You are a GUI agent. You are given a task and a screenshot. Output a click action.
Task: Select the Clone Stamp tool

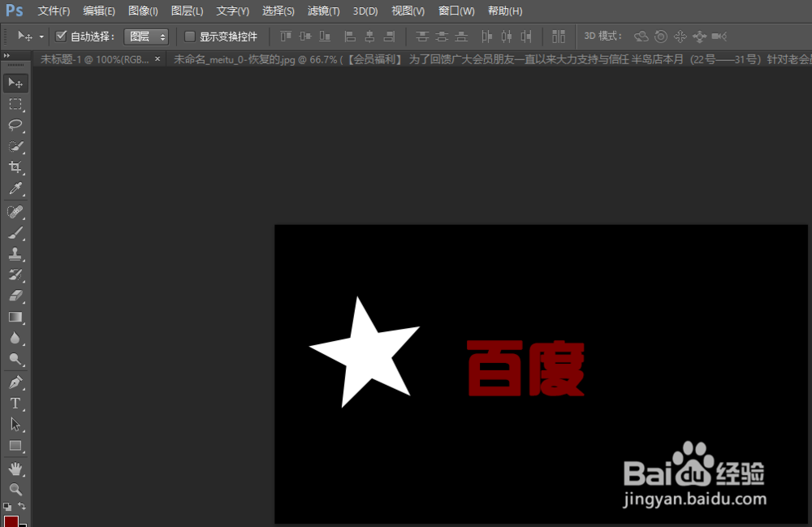point(15,253)
